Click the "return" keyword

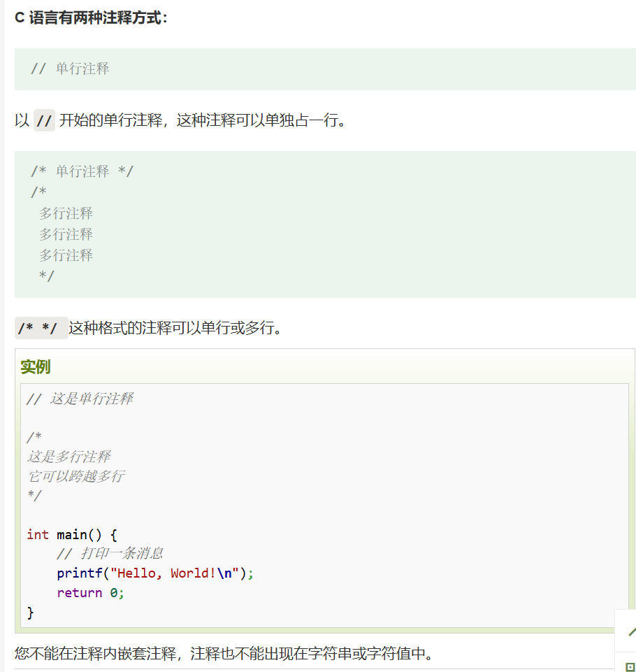(x=79, y=593)
